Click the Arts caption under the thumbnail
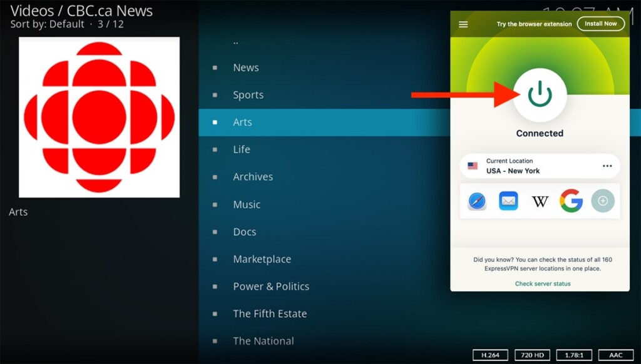The height and width of the screenshot is (364, 641). coord(18,211)
